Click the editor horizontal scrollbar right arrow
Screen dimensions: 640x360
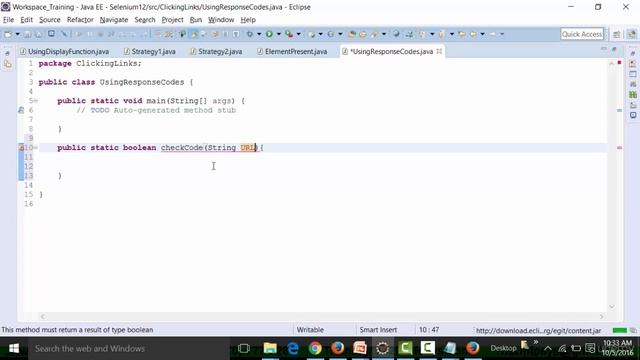point(601,316)
